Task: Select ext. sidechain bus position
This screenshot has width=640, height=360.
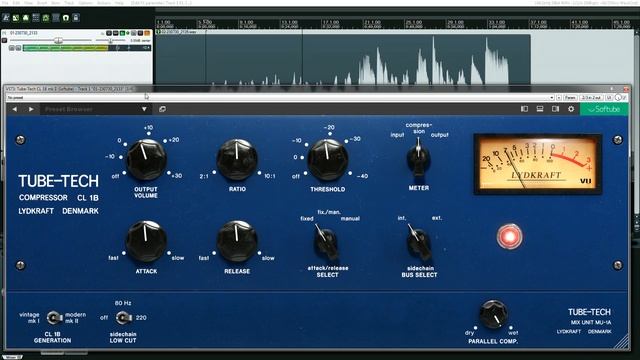Action: tap(437, 218)
